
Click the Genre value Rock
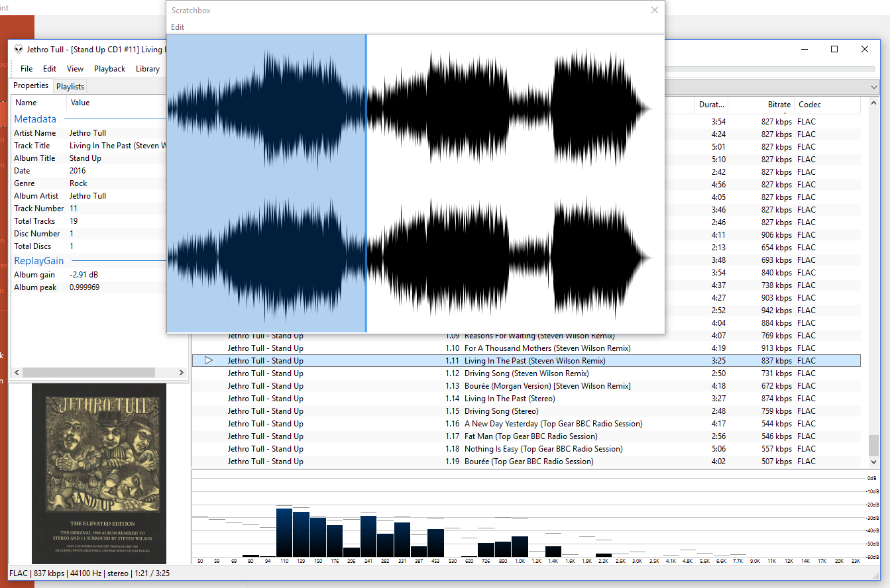click(78, 183)
